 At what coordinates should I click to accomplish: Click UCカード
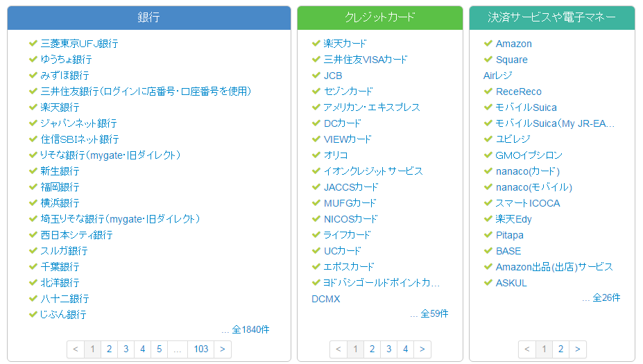click(343, 251)
